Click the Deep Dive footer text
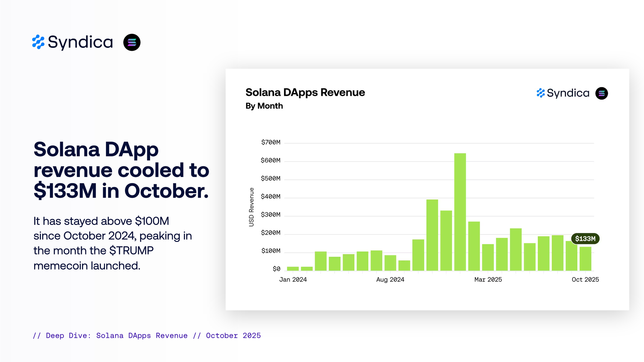 (147, 336)
